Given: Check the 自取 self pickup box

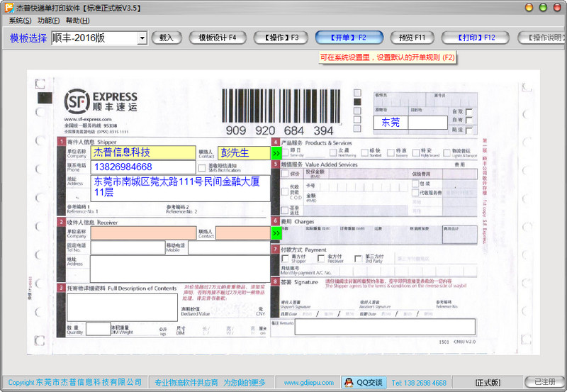Looking at the screenshot, I should pyautogui.click(x=469, y=112).
